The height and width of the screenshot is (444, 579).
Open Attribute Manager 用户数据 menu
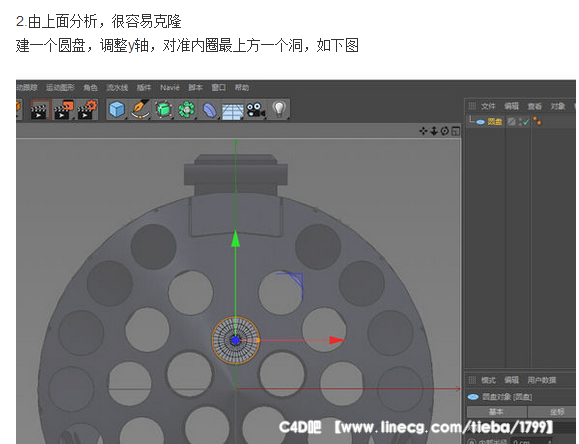click(541, 380)
